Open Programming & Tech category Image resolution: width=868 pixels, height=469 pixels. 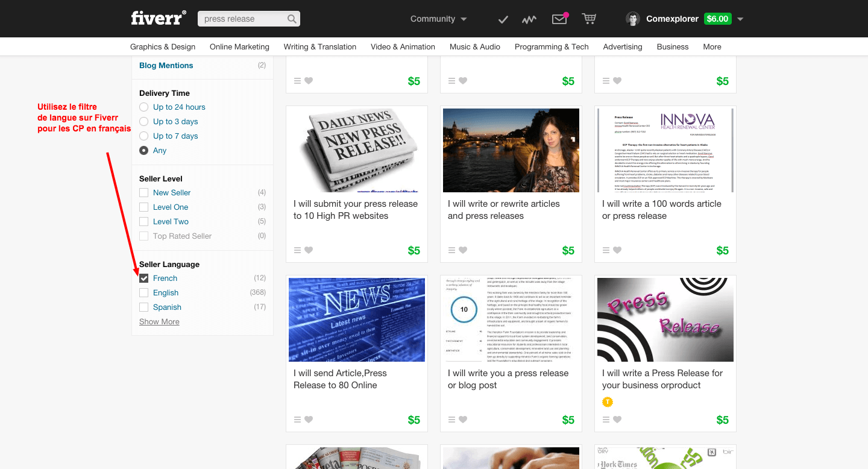click(x=552, y=46)
